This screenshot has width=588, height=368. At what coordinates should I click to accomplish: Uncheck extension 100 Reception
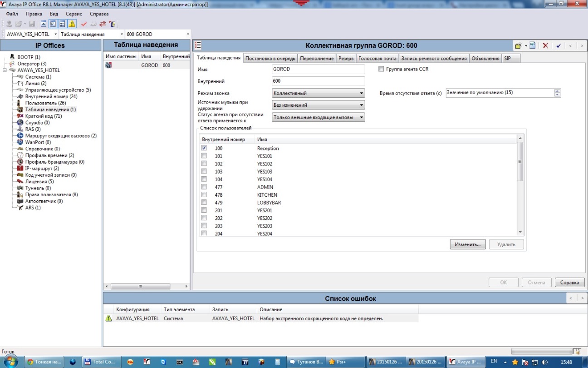point(204,148)
